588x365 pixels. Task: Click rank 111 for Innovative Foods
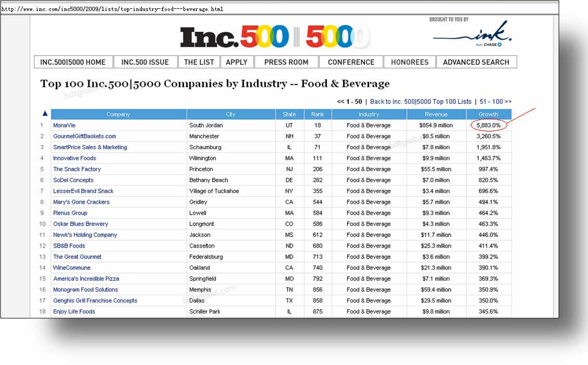(318, 158)
